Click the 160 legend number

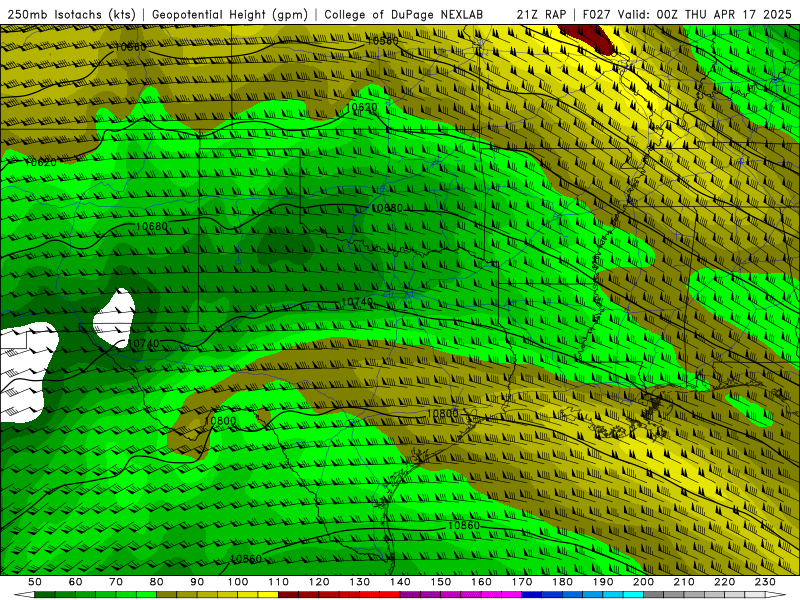482,582
